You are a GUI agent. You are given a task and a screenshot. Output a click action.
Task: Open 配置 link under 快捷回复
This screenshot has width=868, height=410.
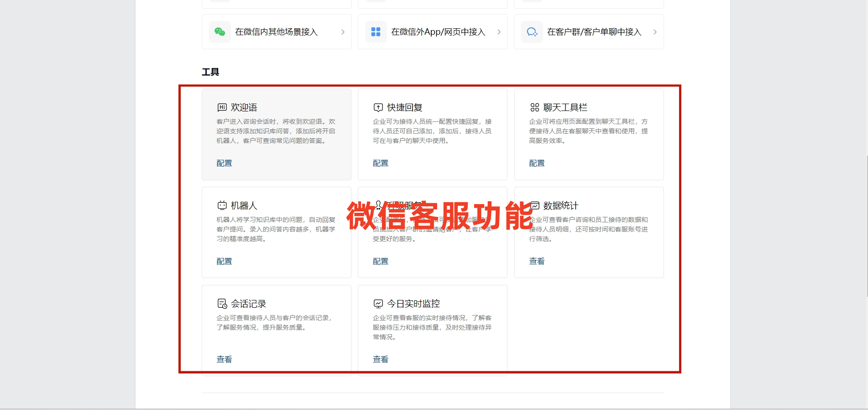tap(381, 163)
